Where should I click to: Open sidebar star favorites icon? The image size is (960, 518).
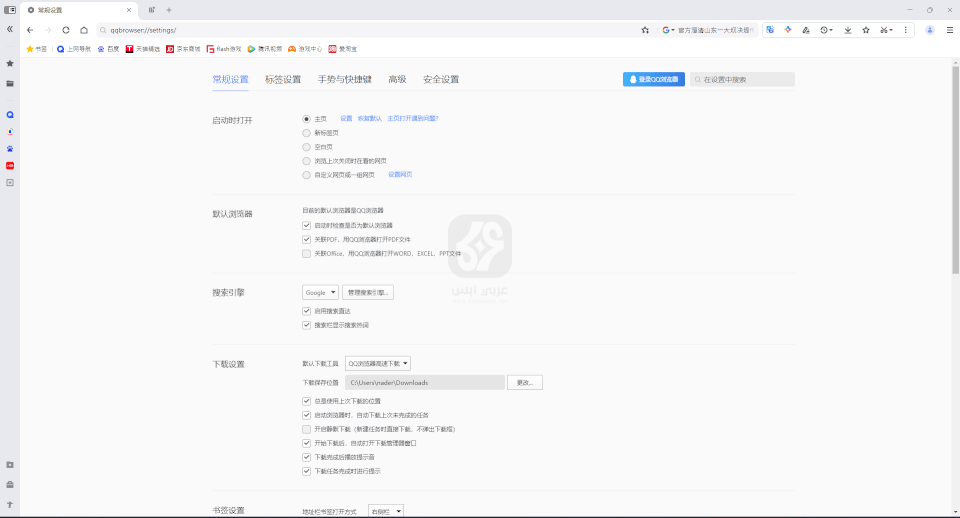[10, 64]
